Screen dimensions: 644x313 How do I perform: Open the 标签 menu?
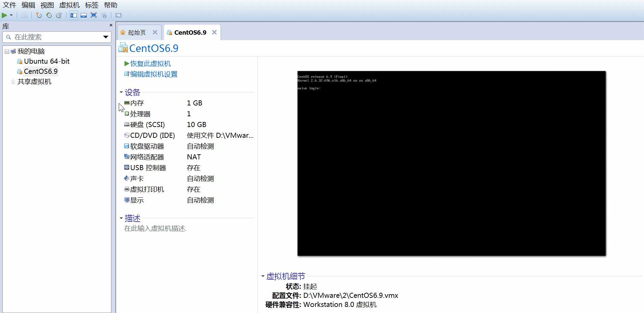click(92, 5)
